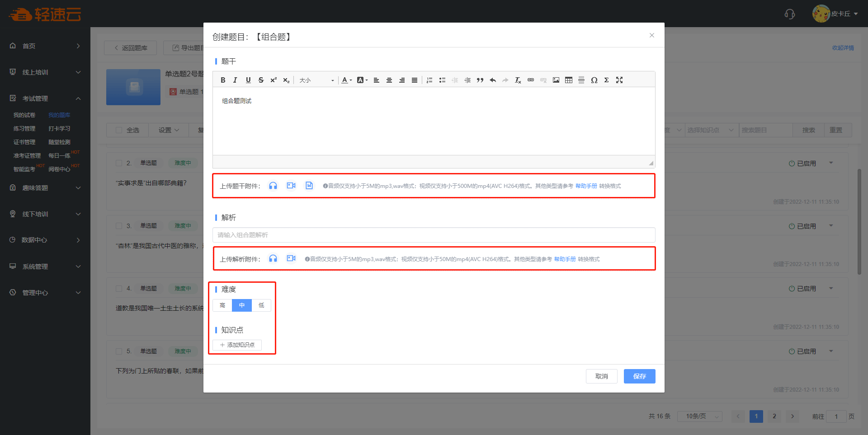This screenshot has height=435, width=868.
Task: Click the 添加知识点 button
Action: pyautogui.click(x=237, y=345)
